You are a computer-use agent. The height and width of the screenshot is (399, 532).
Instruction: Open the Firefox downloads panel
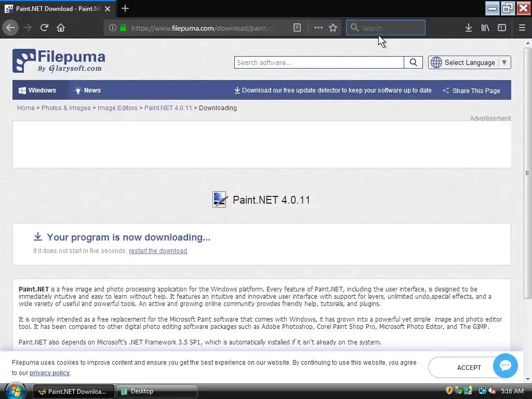point(469,28)
